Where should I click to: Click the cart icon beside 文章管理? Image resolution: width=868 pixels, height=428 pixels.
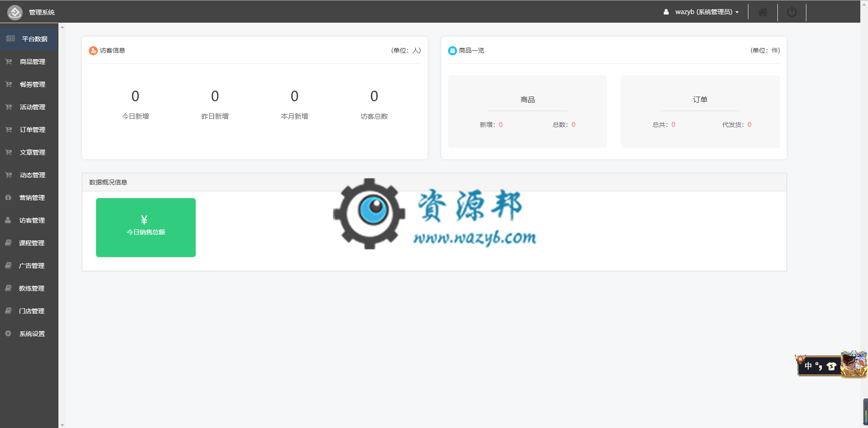pyautogui.click(x=9, y=152)
